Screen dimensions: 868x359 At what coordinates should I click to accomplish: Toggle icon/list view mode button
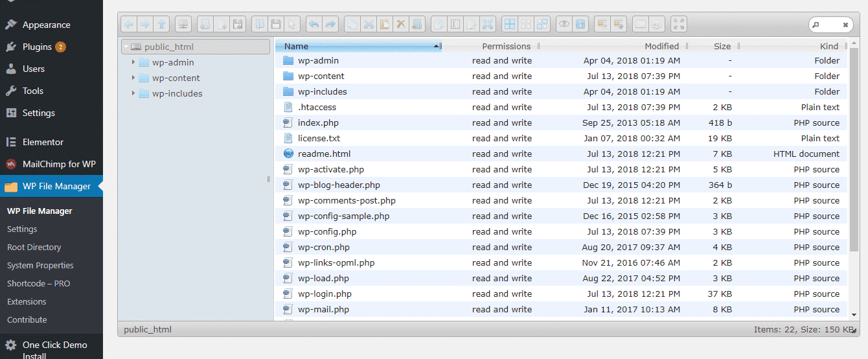coord(641,25)
